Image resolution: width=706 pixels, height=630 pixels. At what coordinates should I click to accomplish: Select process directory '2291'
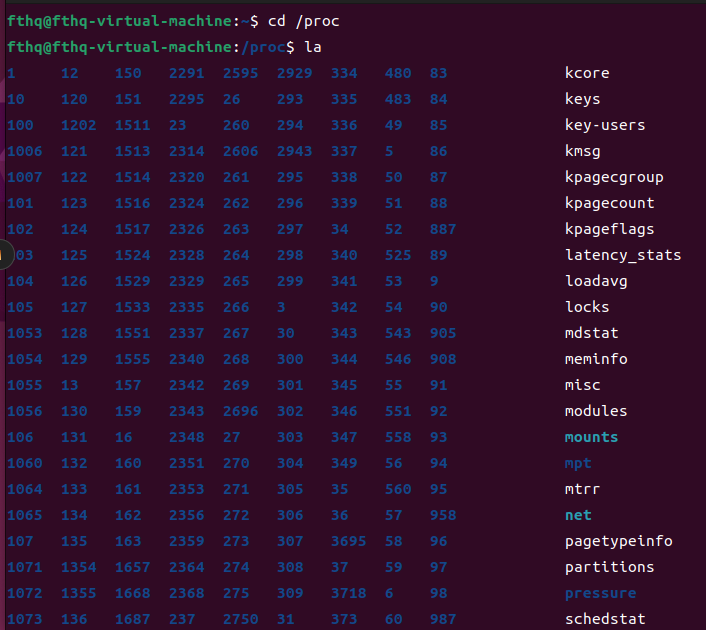186,73
